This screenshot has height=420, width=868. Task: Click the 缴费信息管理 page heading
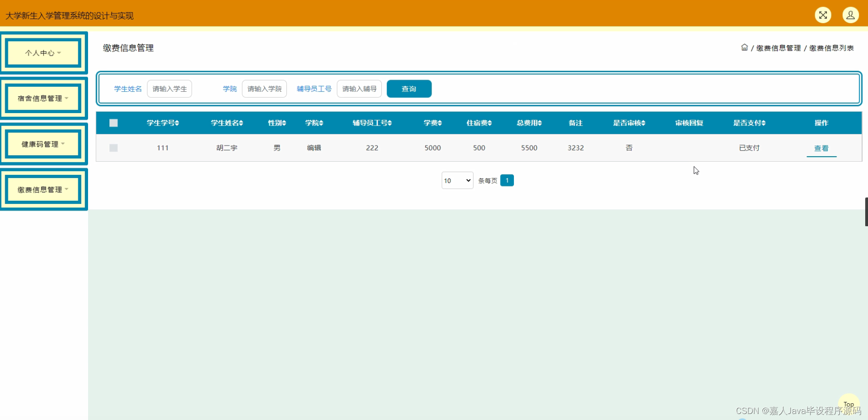128,48
